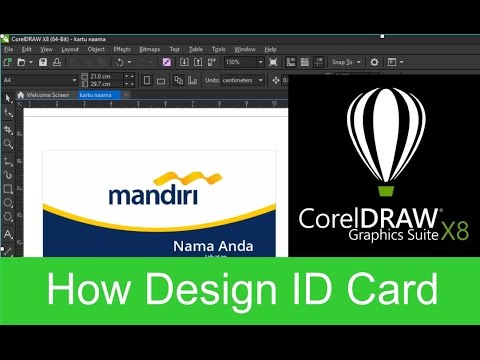This screenshot has height=360, width=480.
Task: Apply page layout to current page only
Action: click(192, 80)
